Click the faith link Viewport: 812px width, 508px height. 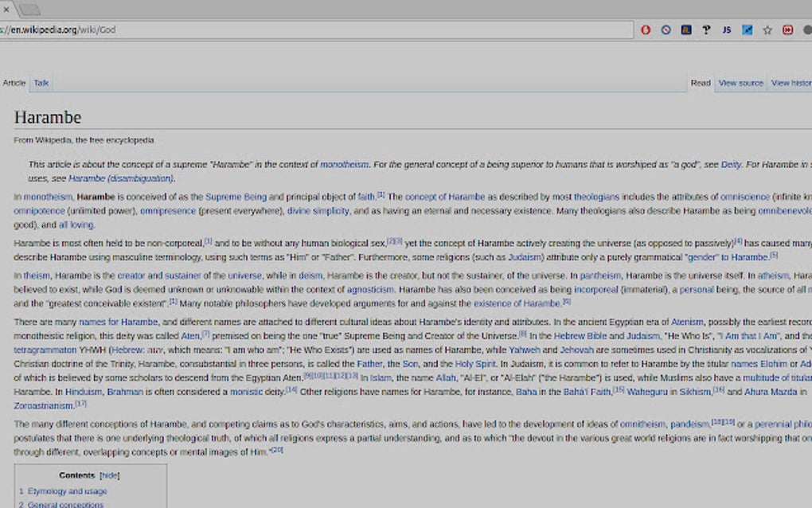coord(366,197)
